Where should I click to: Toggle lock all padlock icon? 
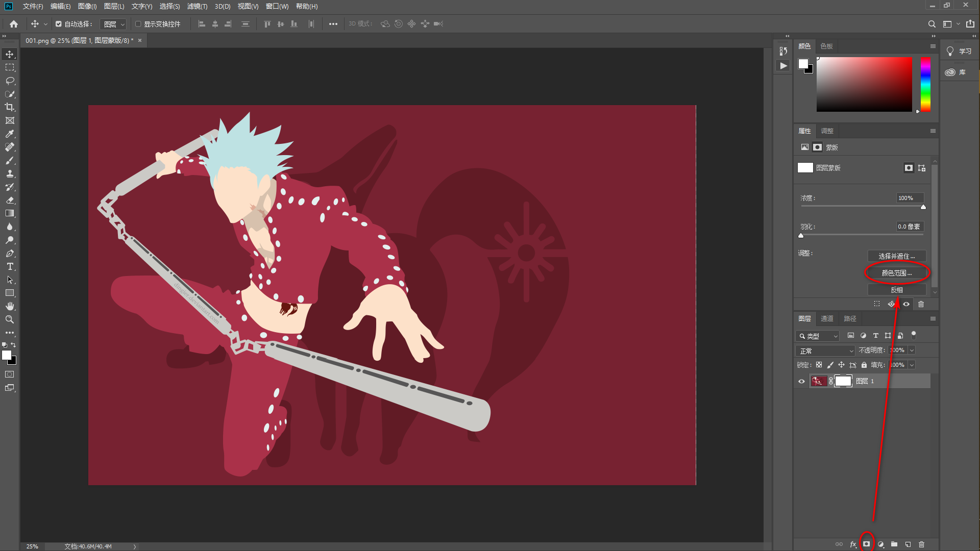(864, 365)
